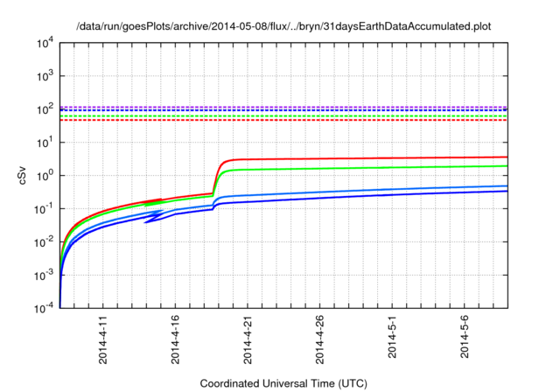Click the 10^4 y-axis tick label
Viewport: 560px width, 392px height.
(x=45, y=43)
